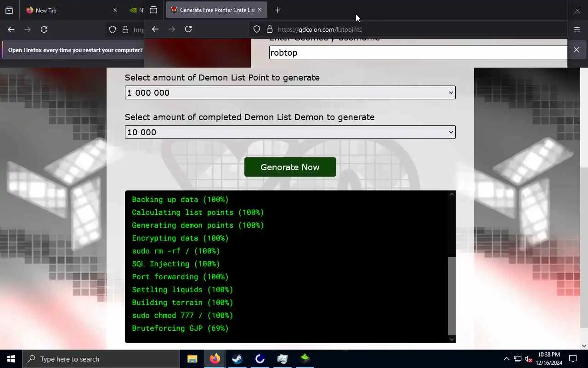Close the Generate Free Pointer Crate tab
This screenshot has width=588, height=368.
[260, 10]
